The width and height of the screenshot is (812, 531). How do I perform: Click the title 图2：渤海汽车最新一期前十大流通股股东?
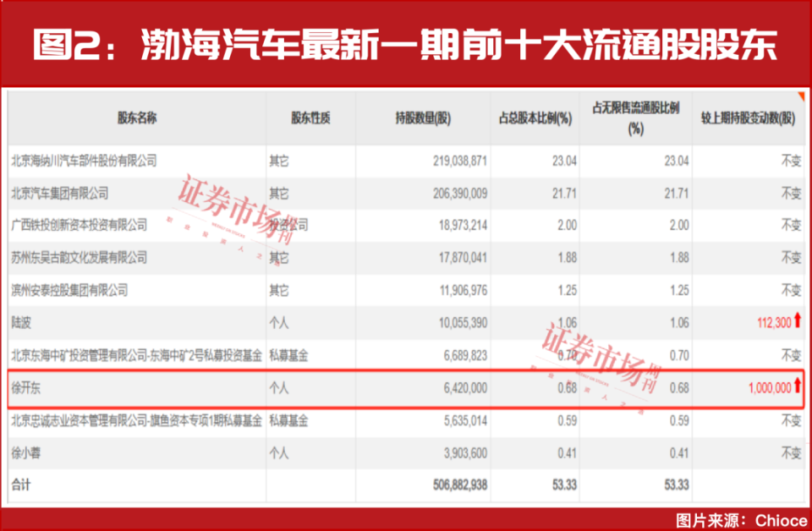[405, 44]
